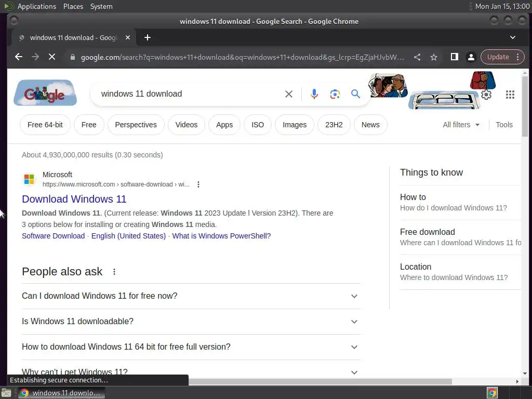This screenshot has height=399, width=532.
Task: Select the 23H2 filter chip
Action: (x=334, y=125)
